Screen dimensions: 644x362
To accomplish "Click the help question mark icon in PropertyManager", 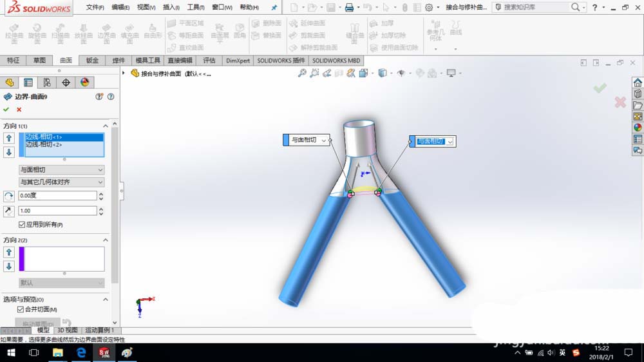I will 111,97.
